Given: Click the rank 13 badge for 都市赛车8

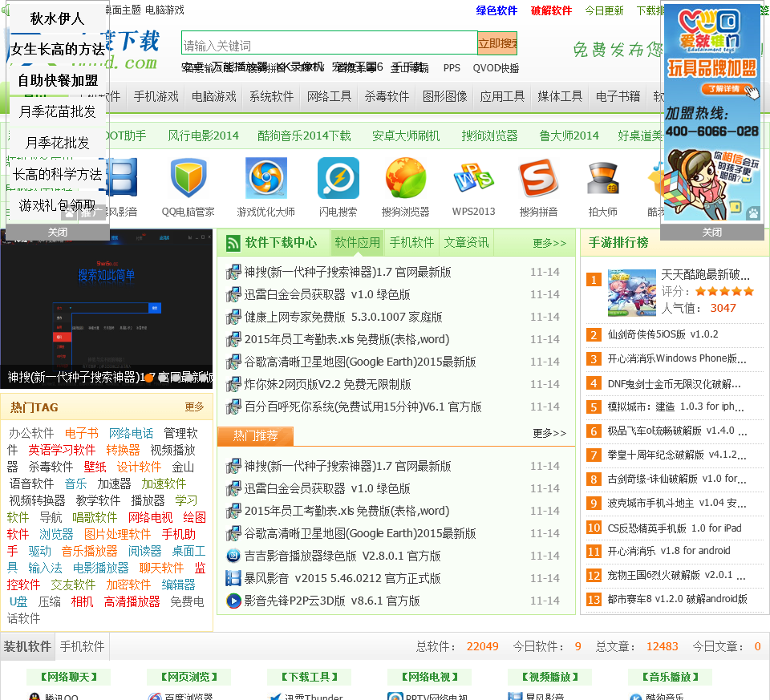Looking at the screenshot, I should click(594, 599).
